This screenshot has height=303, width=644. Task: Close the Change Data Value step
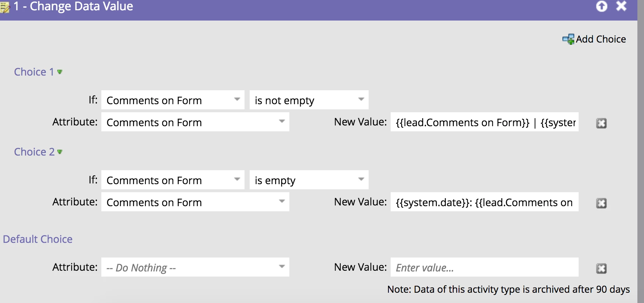(x=621, y=6)
